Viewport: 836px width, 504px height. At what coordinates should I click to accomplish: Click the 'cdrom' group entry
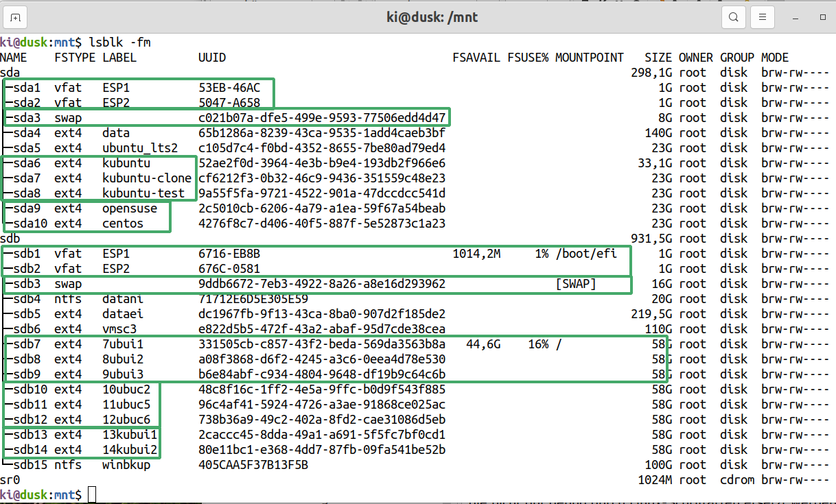[x=736, y=480]
